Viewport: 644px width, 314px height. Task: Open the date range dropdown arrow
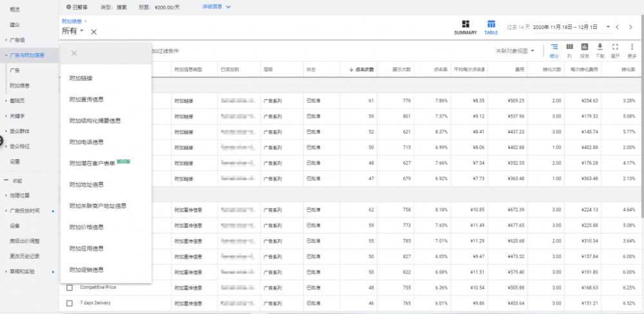pos(608,27)
